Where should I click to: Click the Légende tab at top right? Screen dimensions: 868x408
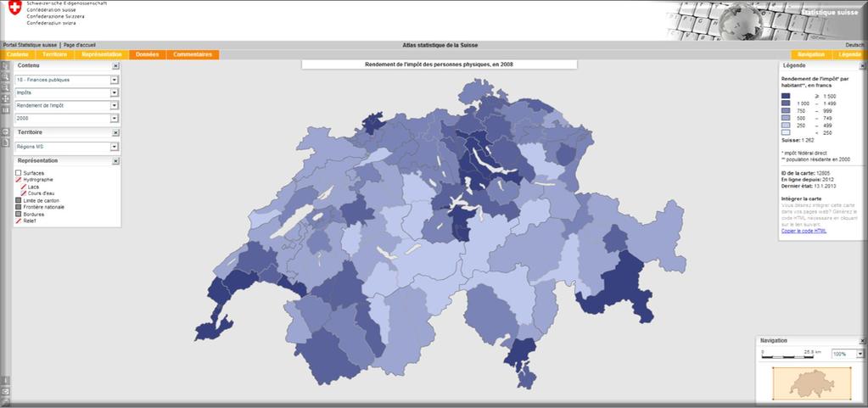click(x=849, y=55)
